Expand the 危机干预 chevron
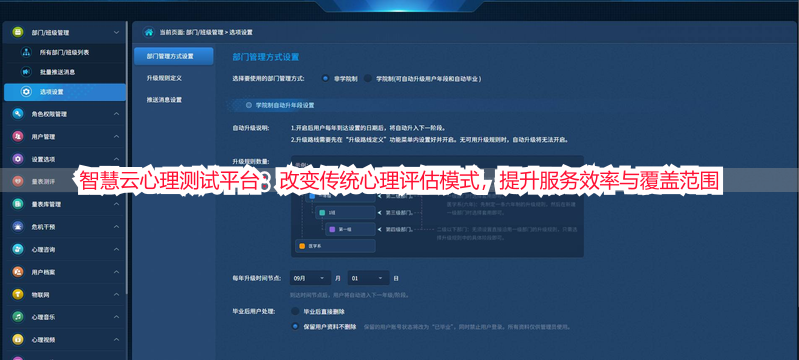This screenshot has width=799, height=360. pyautogui.click(x=116, y=227)
